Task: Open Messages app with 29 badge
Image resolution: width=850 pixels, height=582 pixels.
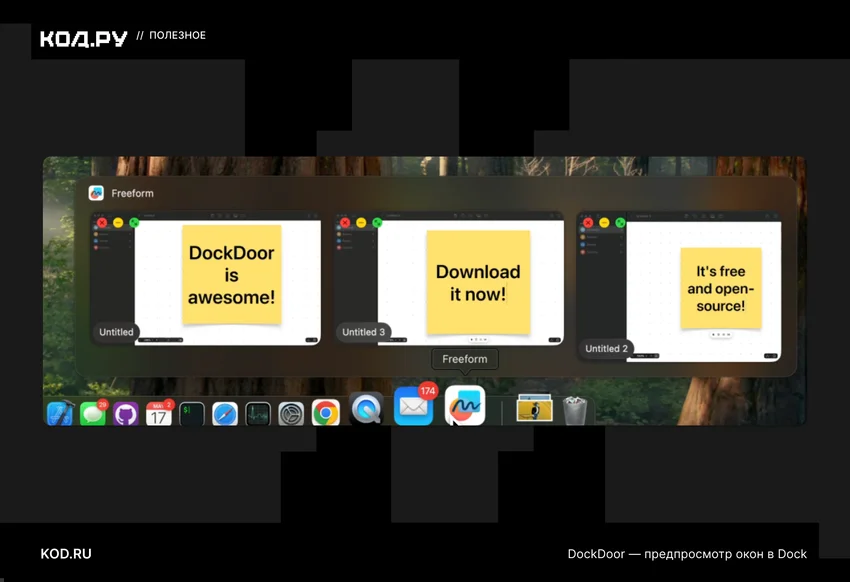Action: (x=93, y=413)
